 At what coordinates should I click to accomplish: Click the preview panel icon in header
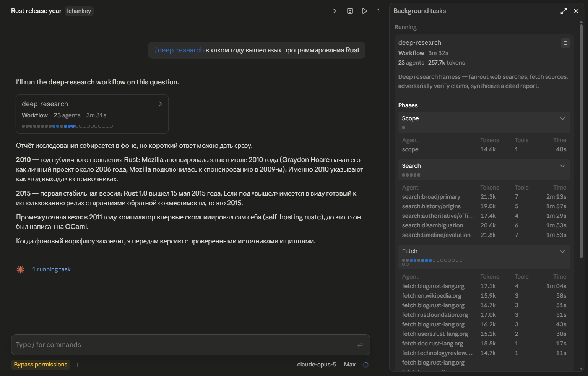(350, 11)
